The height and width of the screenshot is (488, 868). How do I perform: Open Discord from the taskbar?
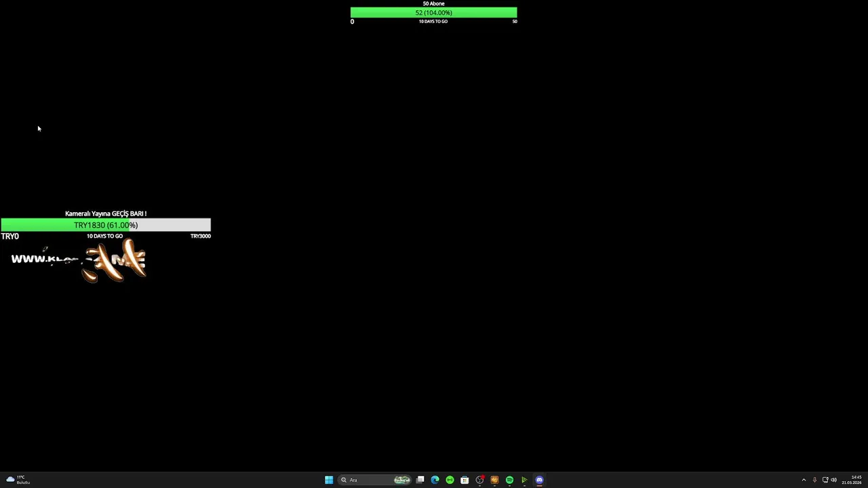point(539,480)
